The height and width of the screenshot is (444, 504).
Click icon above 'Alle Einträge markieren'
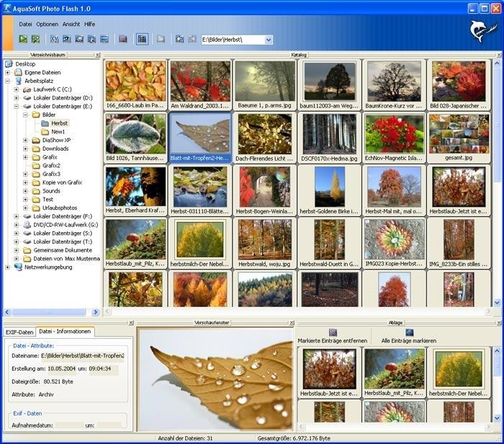click(x=409, y=332)
